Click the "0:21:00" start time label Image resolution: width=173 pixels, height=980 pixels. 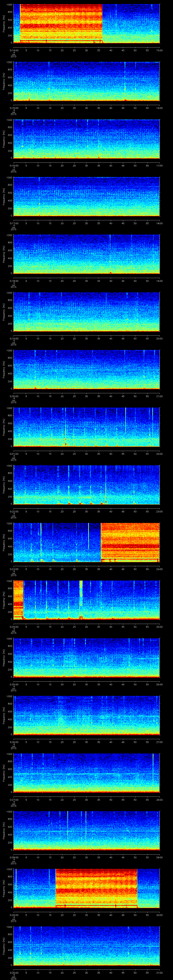tap(14, 454)
